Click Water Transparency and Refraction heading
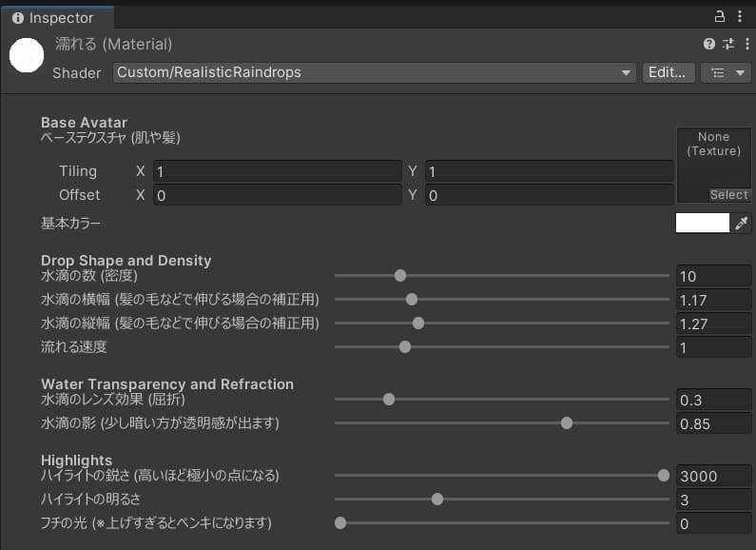Image resolution: width=756 pixels, height=550 pixels. click(x=167, y=384)
